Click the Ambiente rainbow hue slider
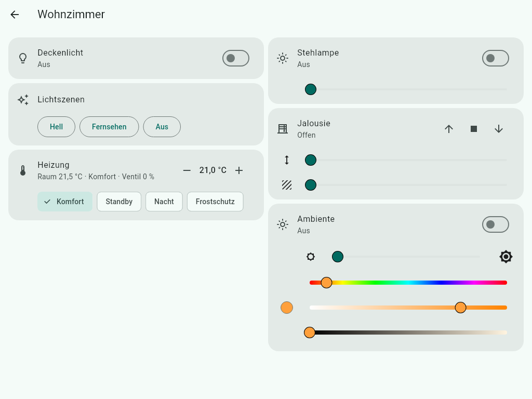Image resolution: width=532 pixels, height=399 pixels. 408,283
